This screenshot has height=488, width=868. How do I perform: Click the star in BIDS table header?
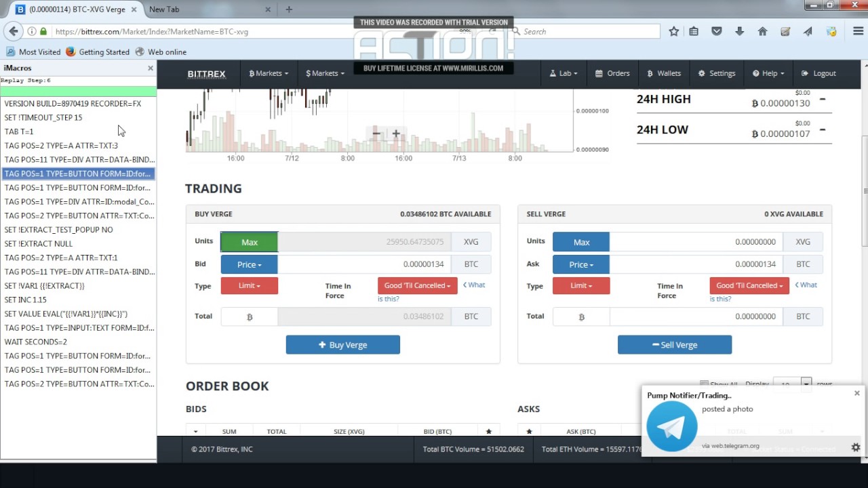pyautogui.click(x=489, y=431)
